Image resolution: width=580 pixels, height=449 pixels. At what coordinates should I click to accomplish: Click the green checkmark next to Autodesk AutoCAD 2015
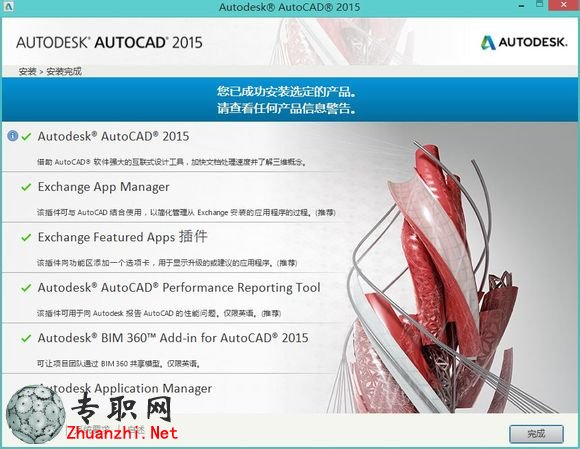(x=26, y=136)
